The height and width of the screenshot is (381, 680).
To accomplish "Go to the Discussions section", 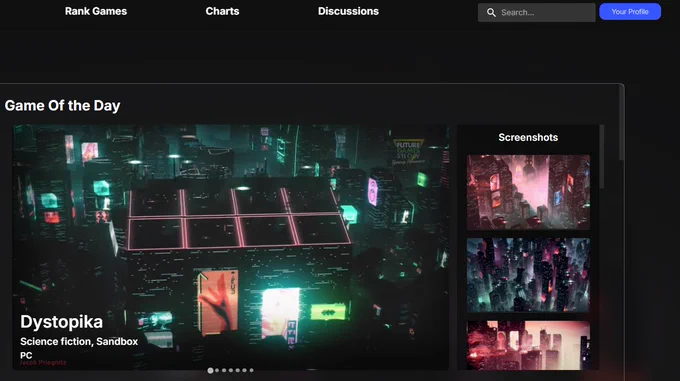I will pyautogui.click(x=348, y=11).
